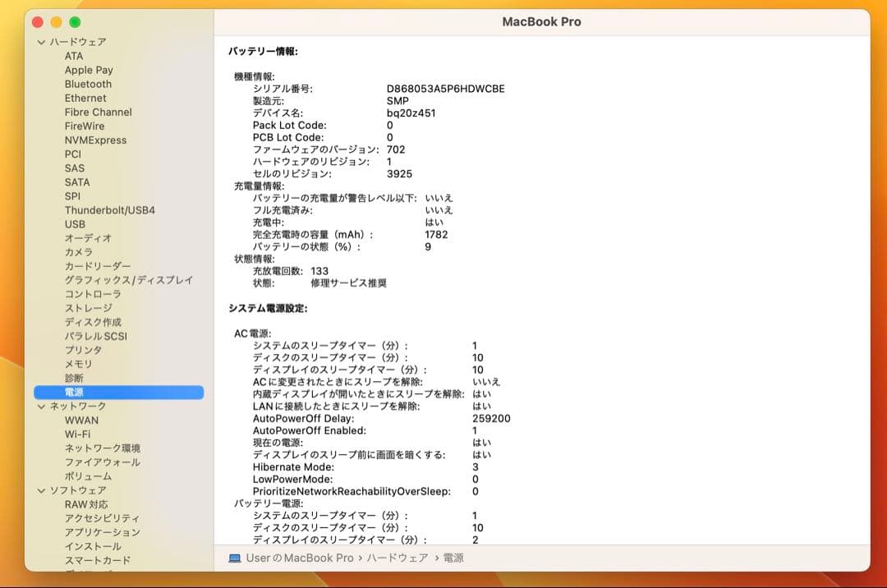Viewport: 887px width, 588px height.
Task: Open メモリ in the sidebar
Action: click(x=78, y=364)
